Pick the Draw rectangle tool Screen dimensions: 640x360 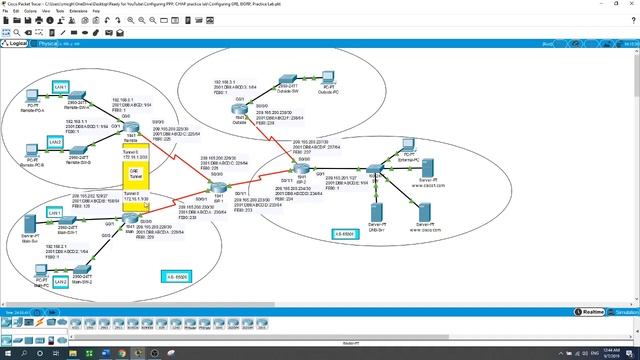(x=74, y=32)
